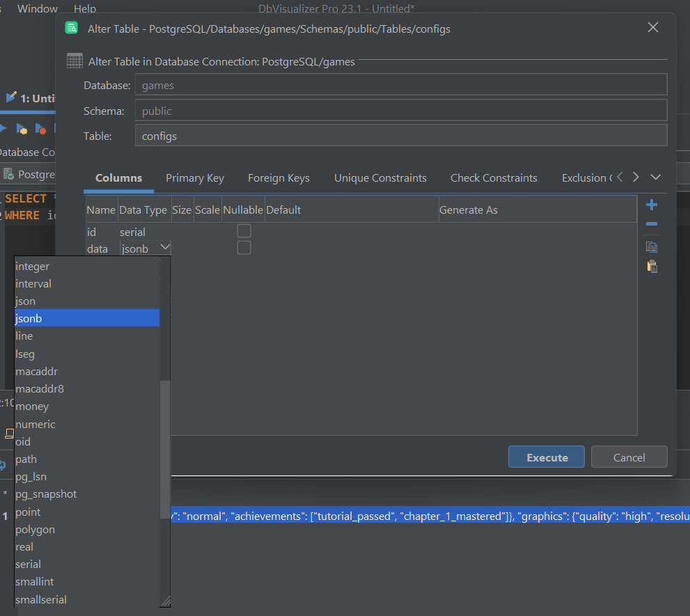Select json in the data type list
Image resolution: width=690 pixels, height=616 pixels.
pyautogui.click(x=87, y=301)
